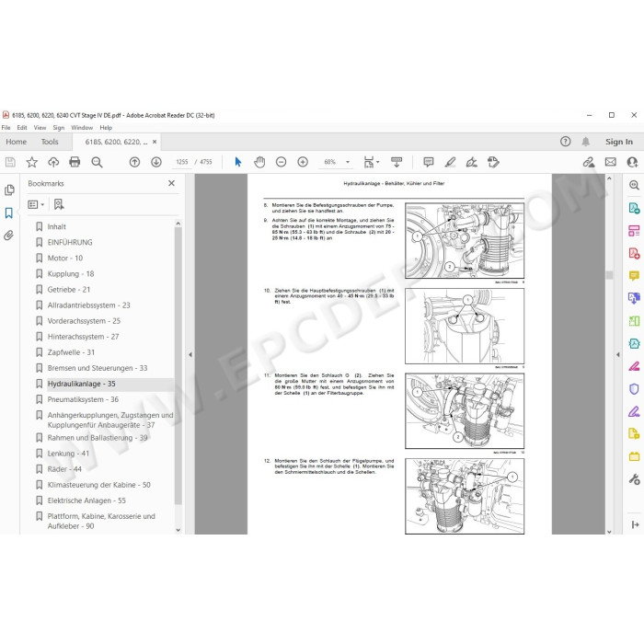Open bookmark options dropdown
Viewport: 644px width, 644px height.
[36, 204]
